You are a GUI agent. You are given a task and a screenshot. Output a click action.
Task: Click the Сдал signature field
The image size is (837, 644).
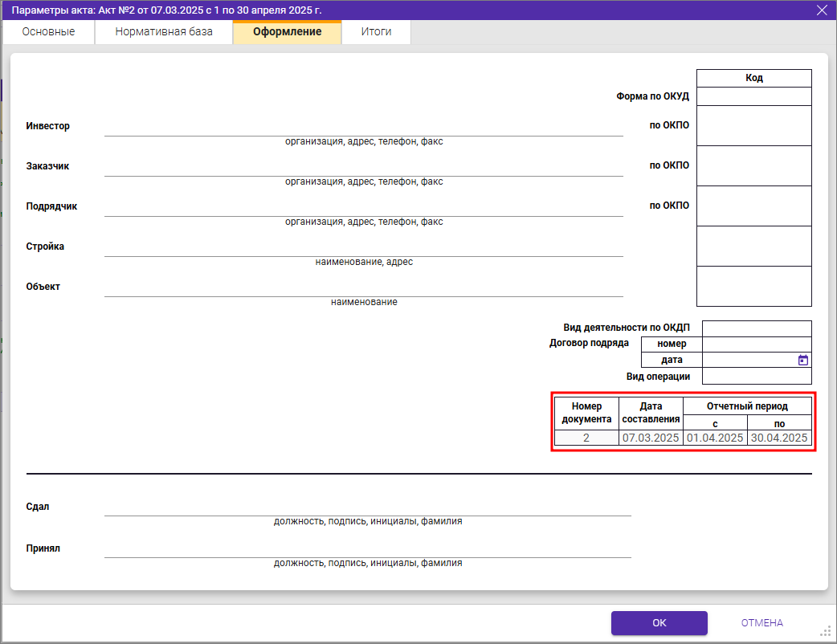click(367, 507)
